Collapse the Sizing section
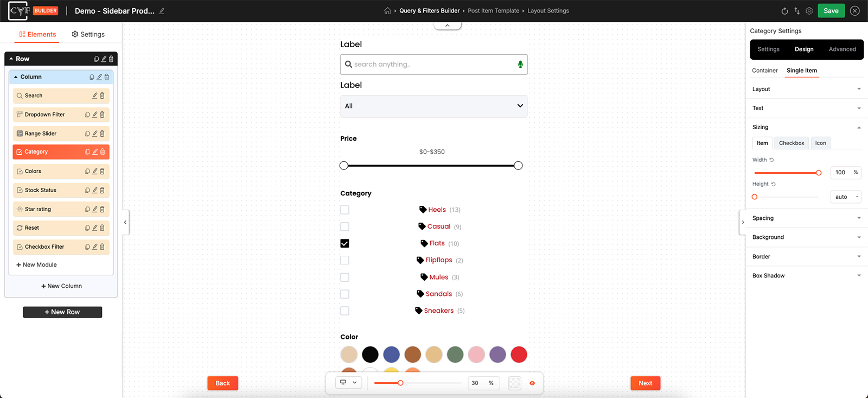Screen dimensions: 868x398 [x=806, y=127]
